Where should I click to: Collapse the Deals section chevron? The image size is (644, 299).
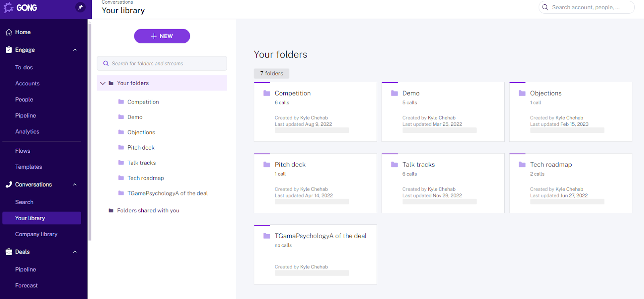coord(75,252)
